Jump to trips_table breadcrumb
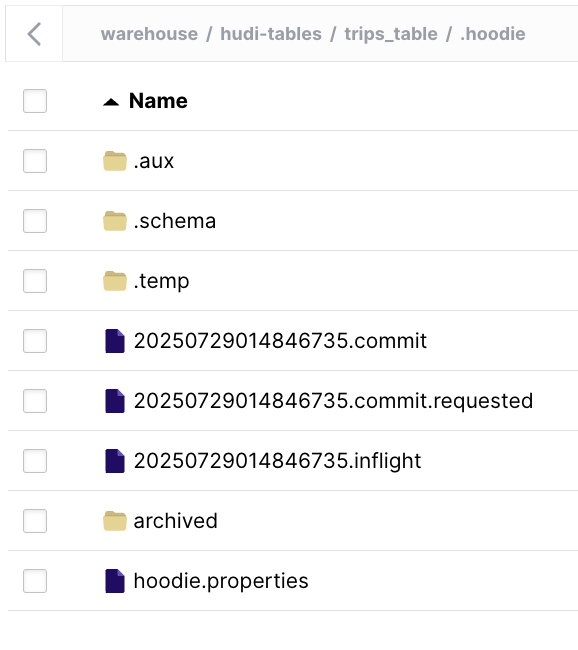This screenshot has height=650, width=578. (x=391, y=34)
